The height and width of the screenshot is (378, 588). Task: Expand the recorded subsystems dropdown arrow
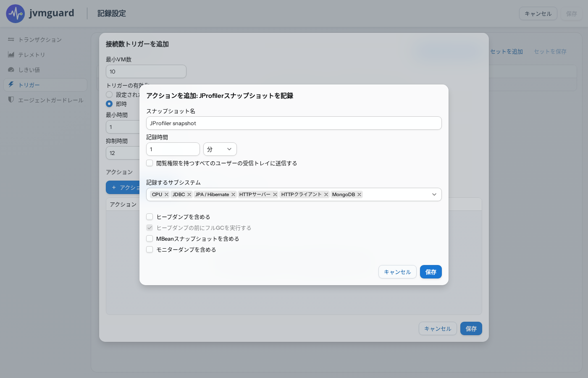434,194
